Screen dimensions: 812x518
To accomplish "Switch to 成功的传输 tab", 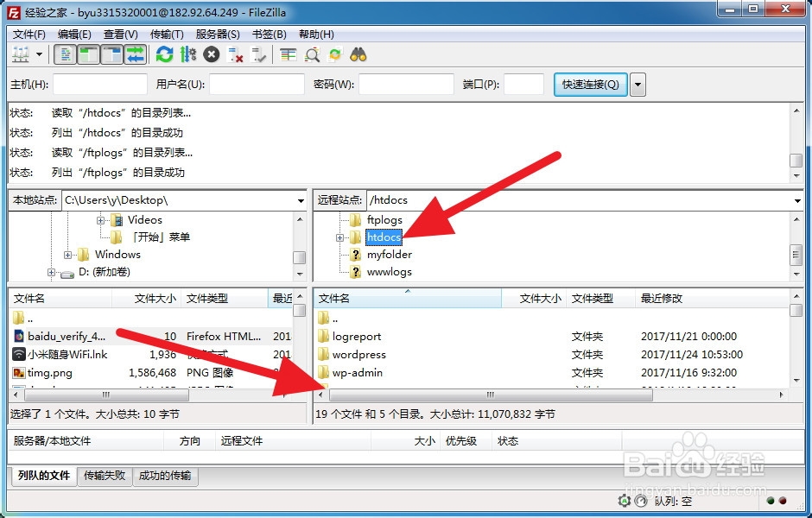I will [165, 475].
